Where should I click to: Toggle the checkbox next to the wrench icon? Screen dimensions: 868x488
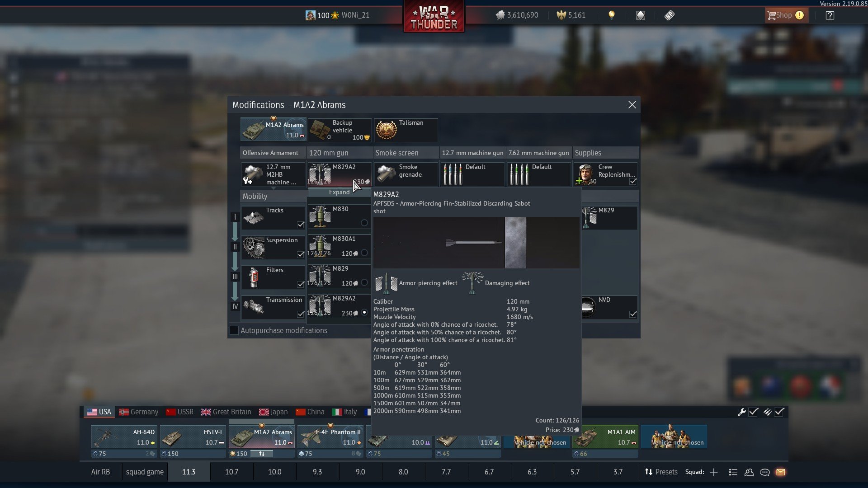(753, 412)
